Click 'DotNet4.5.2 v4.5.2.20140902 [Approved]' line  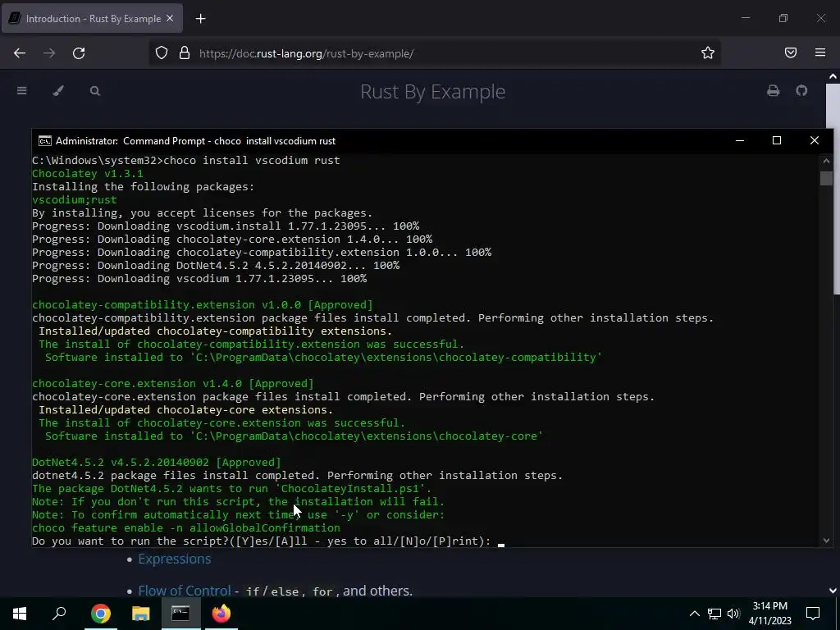[157, 463]
